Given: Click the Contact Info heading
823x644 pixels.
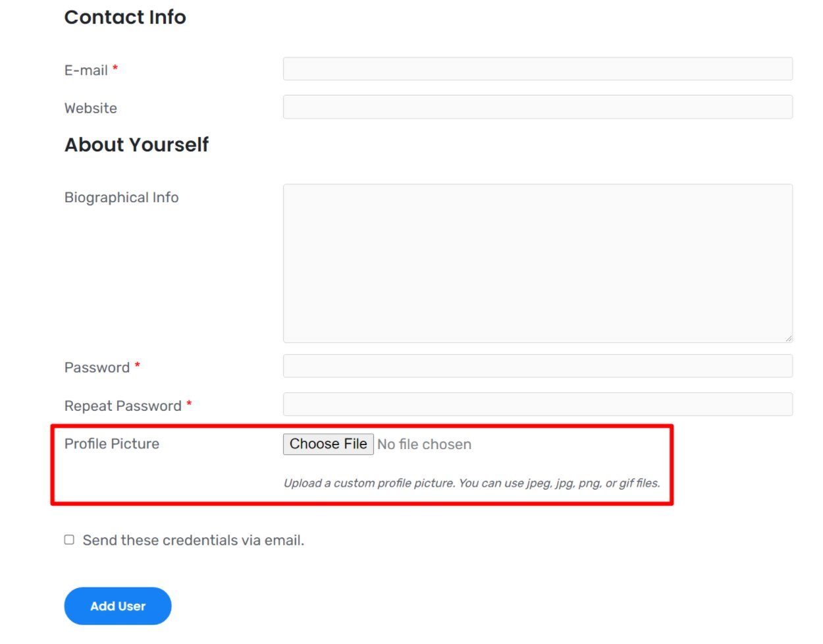Looking at the screenshot, I should click(x=125, y=17).
